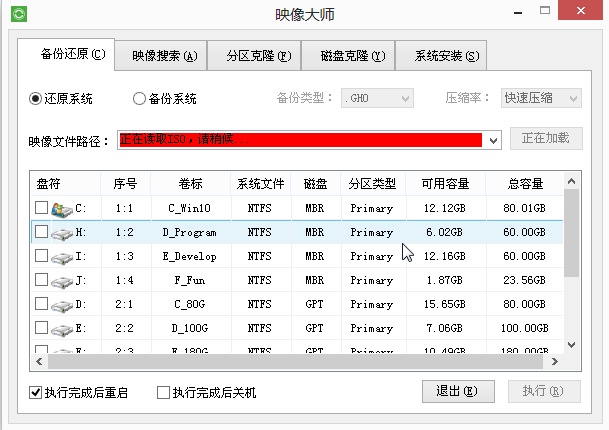Click the 2:1 sequence number cell
The image size is (609, 430).
click(124, 304)
